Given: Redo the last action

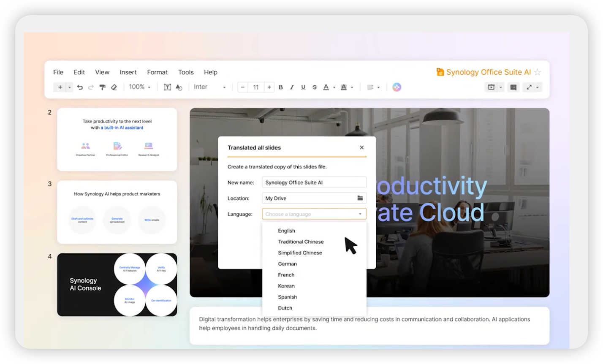Looking at the screenshot, I should [x=91, y=87].
